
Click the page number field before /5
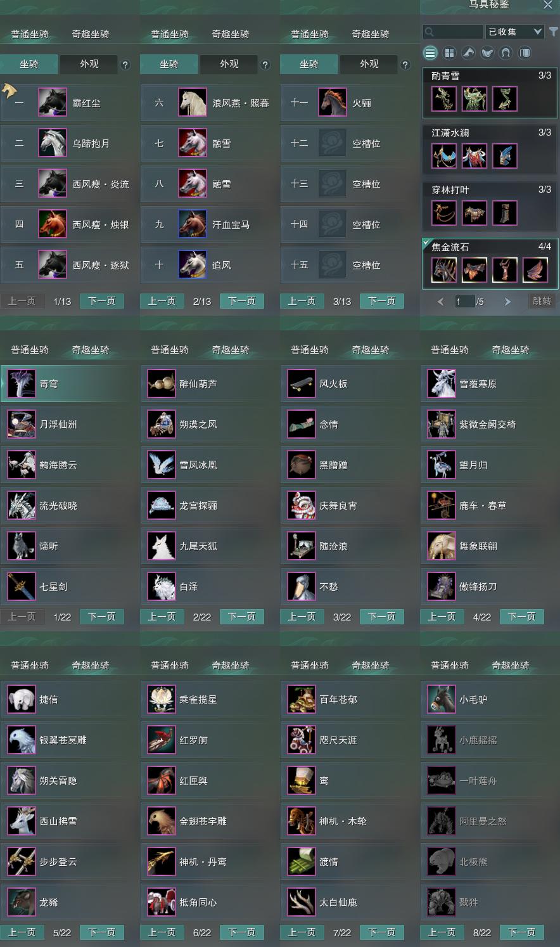(x=464, y=302)
